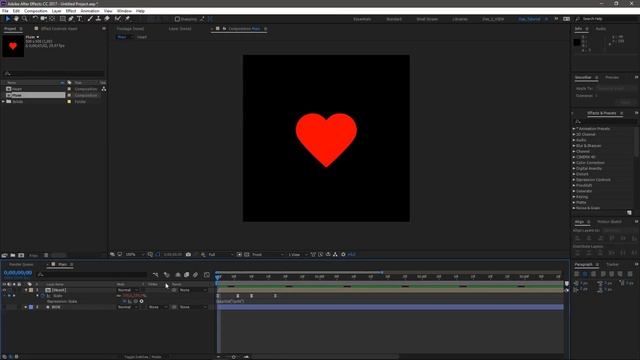Create a new composition from Project panel
The width and height of the screenshot is (640, 360).
tap(21, 255)
